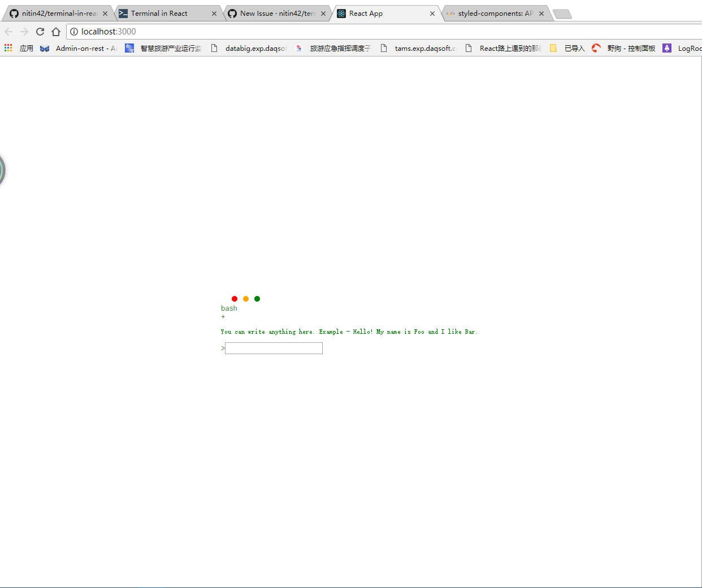
Task: Reload the localhost page
Action: pos(40,32)
